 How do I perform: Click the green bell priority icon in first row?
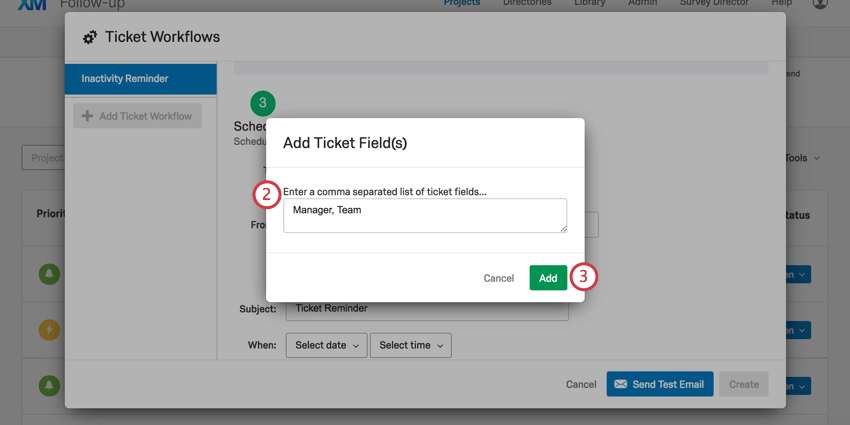(49, 273)
